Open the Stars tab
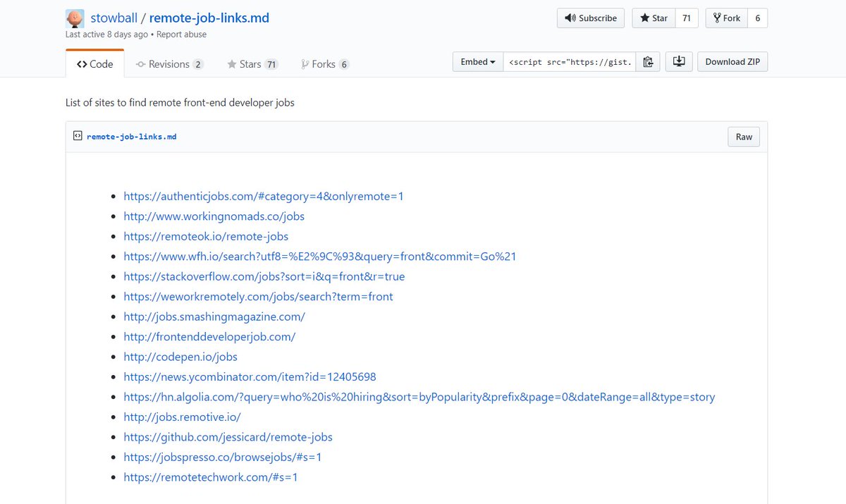The height and width of the screenshot is (504, 846). [x=252, y=64]
